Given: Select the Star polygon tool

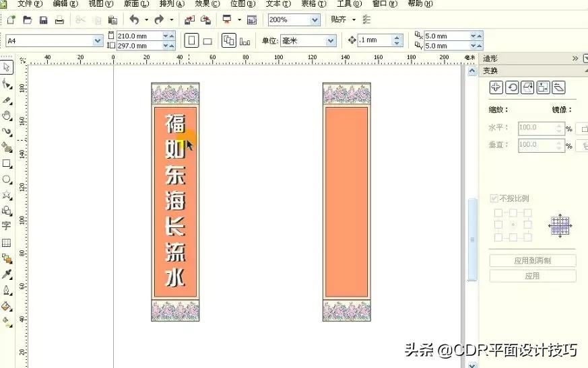Looking at the screenshot, I should click(x=7, y=195).
